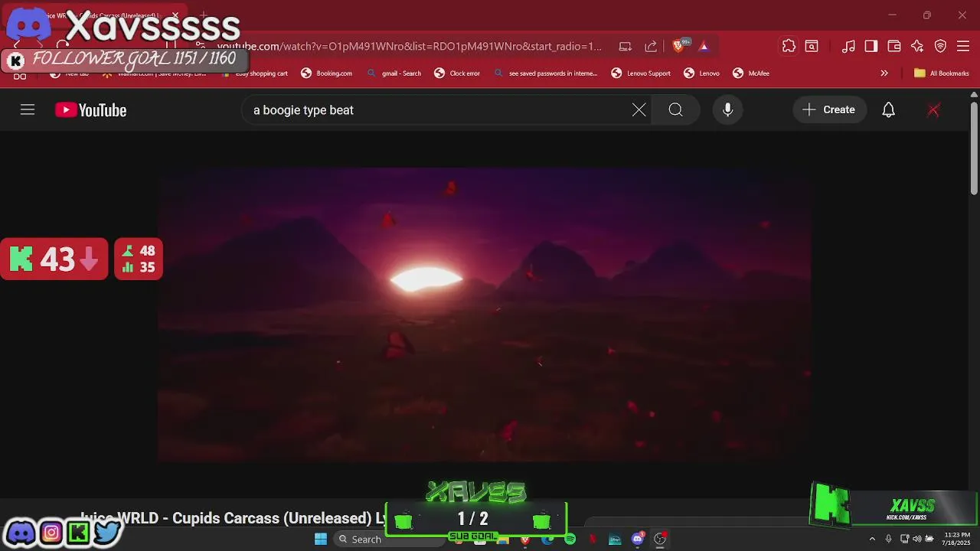Image resolution: width=980 pixels, height=551 pixels.
Task: Open Windows Start menu
Action: 321,539
